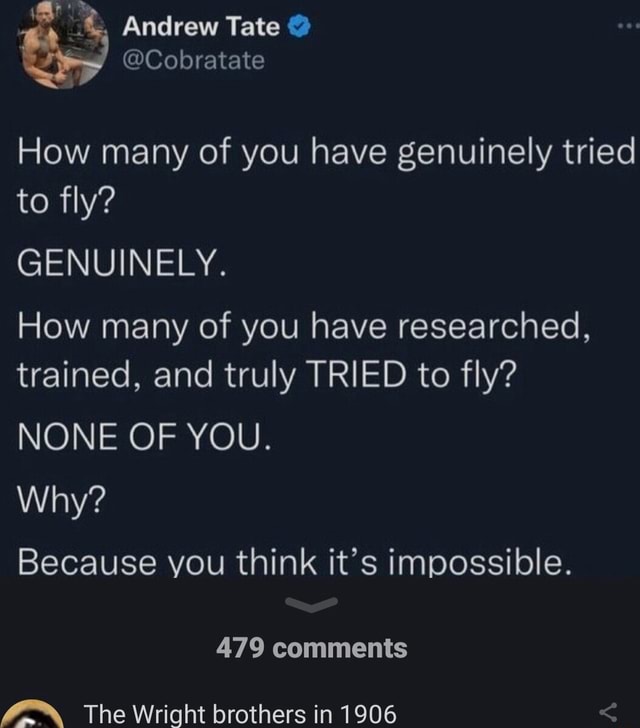Click the NONE OF YOU. line

(x=144, y=438)
